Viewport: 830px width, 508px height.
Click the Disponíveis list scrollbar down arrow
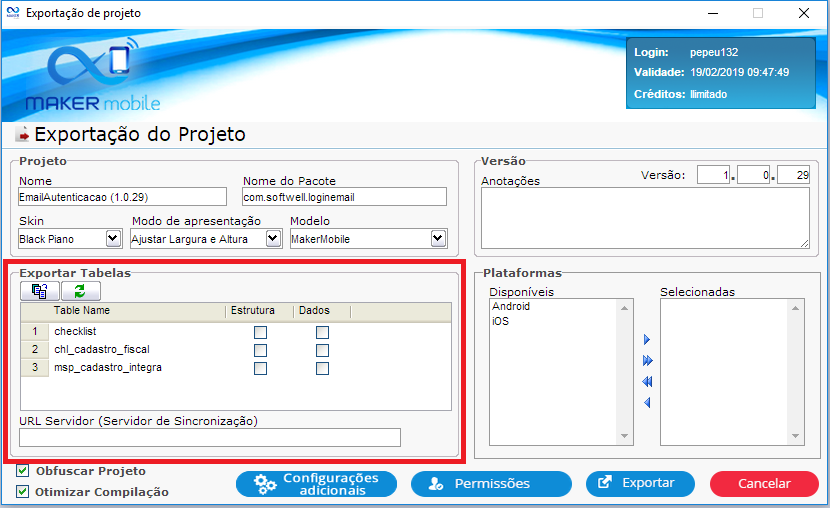pyautogui.click(x=626, y=437)
